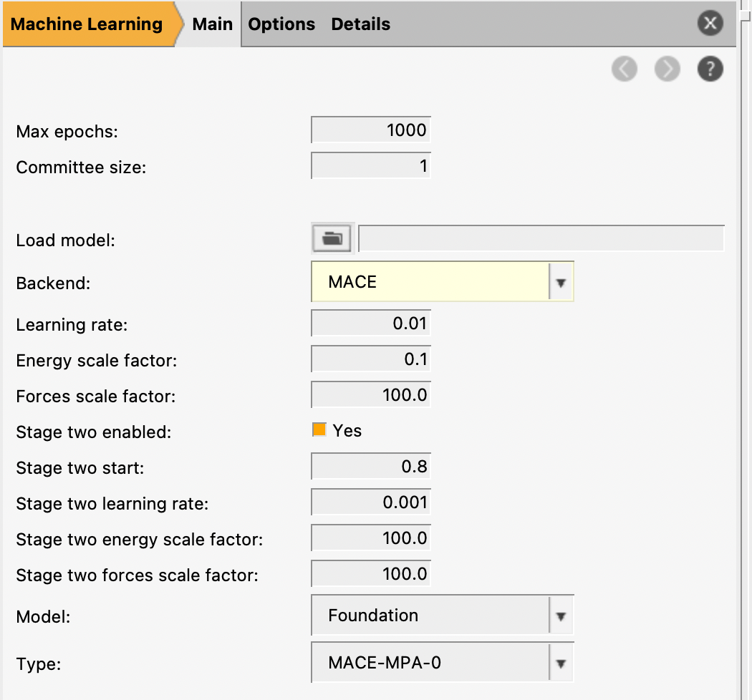Switch to the Details tab

[x=360, y=24]
